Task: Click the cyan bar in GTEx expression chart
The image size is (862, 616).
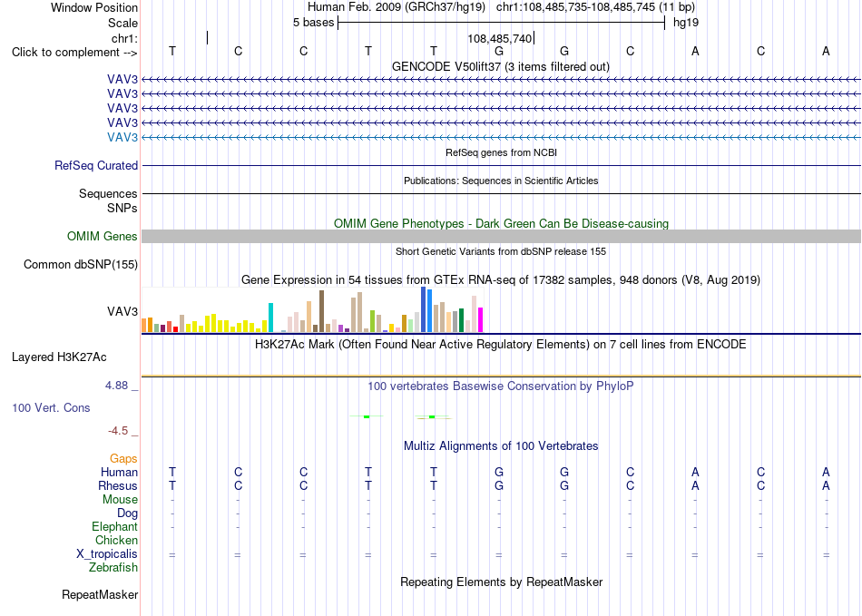Action: [x=270, y=318]
